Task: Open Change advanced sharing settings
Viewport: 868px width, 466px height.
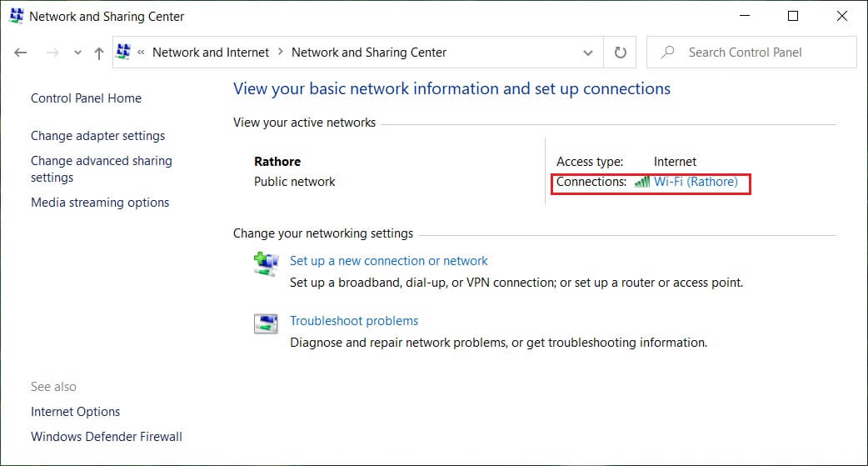Action: pyautogui.click(x=102, y=169)
